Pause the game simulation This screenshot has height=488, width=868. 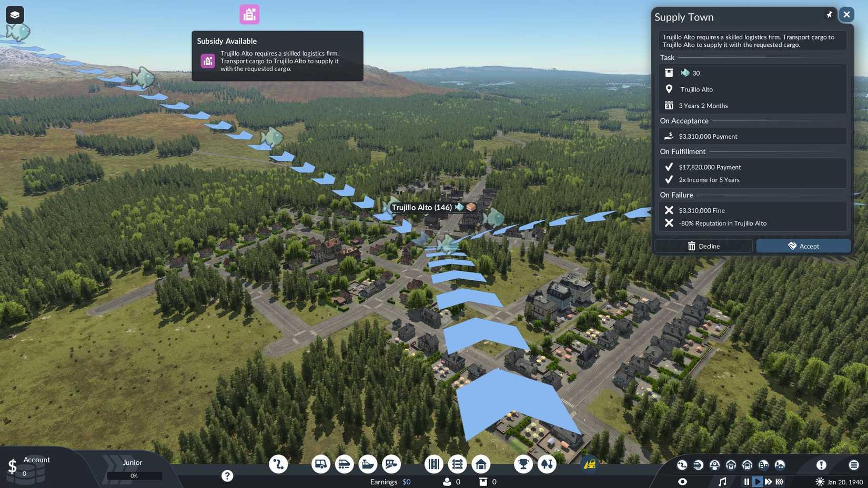(746, 482)
